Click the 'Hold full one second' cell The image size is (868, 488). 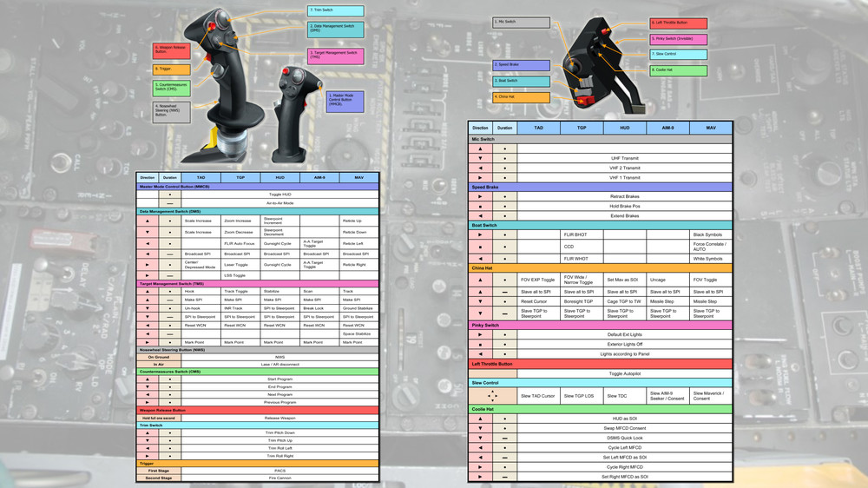(x=159, y=419)
